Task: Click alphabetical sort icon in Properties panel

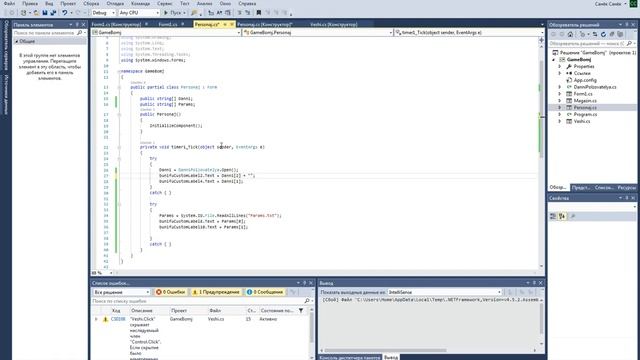Action: pos(562,216)
